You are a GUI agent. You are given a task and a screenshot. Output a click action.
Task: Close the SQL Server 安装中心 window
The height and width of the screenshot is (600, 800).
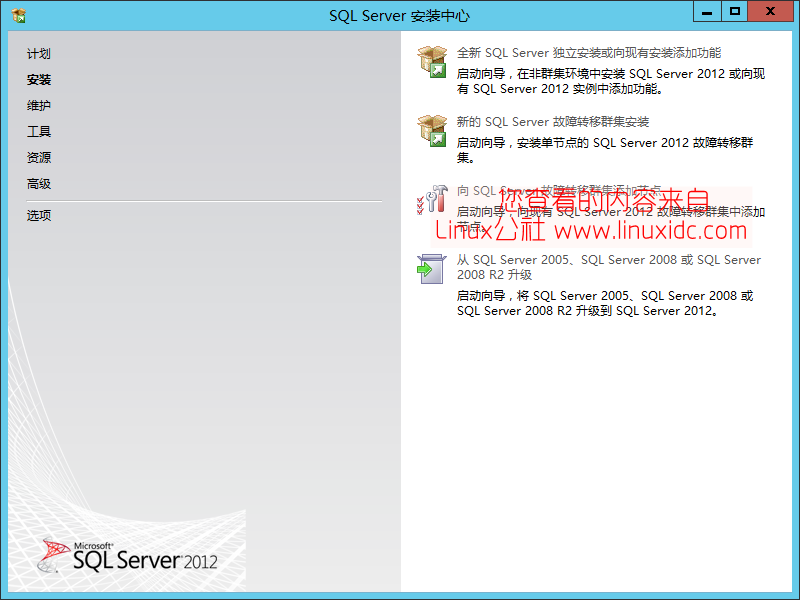770,11
